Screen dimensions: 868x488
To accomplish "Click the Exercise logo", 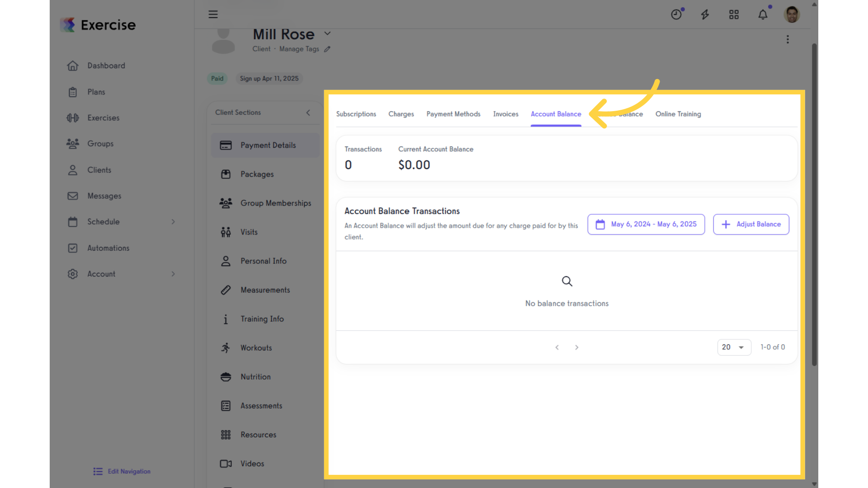I will pos(98,25).
